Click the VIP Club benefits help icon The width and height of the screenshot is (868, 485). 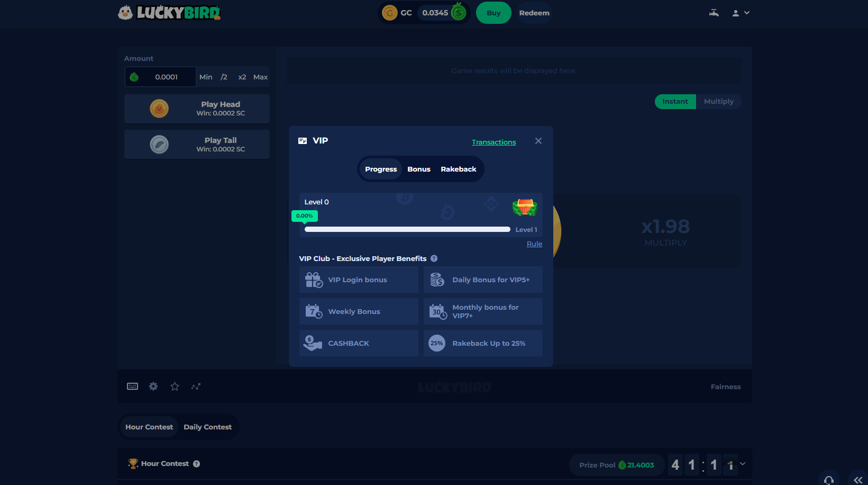click(x=434, y=258)
